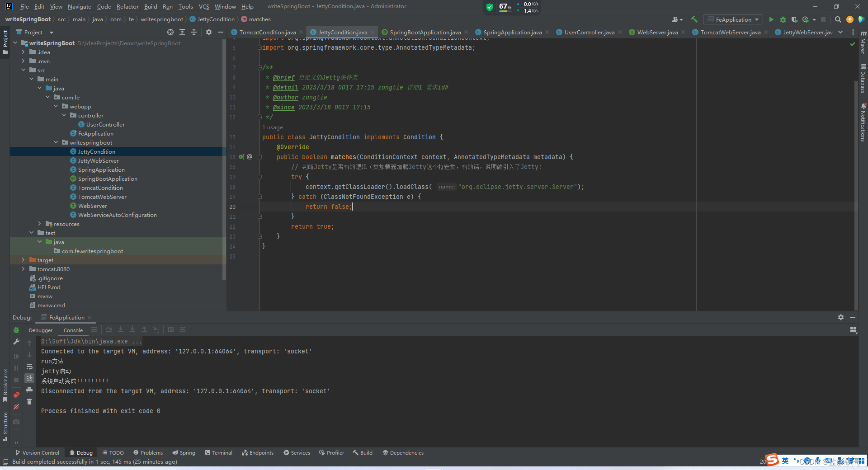Collapse the controller package
Screen dimensions: 868x470
64,115
